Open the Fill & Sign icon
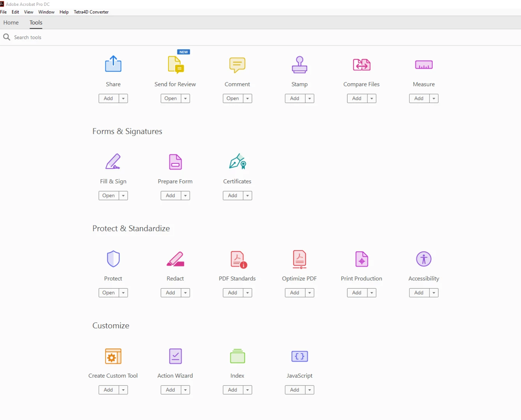Viewport: 521px width, 420px height. click(113, 161)
